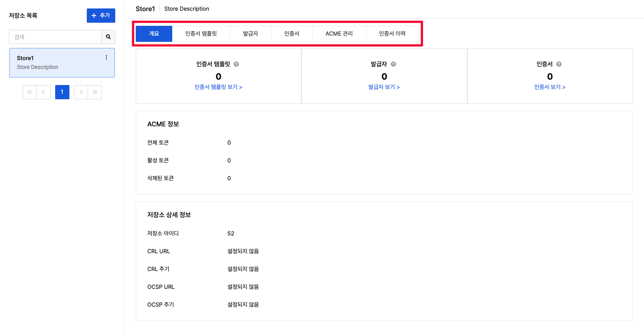This screenshot has height=336, width=644.
Task: Open the 인증서 tab
Action: coord(292,33)
